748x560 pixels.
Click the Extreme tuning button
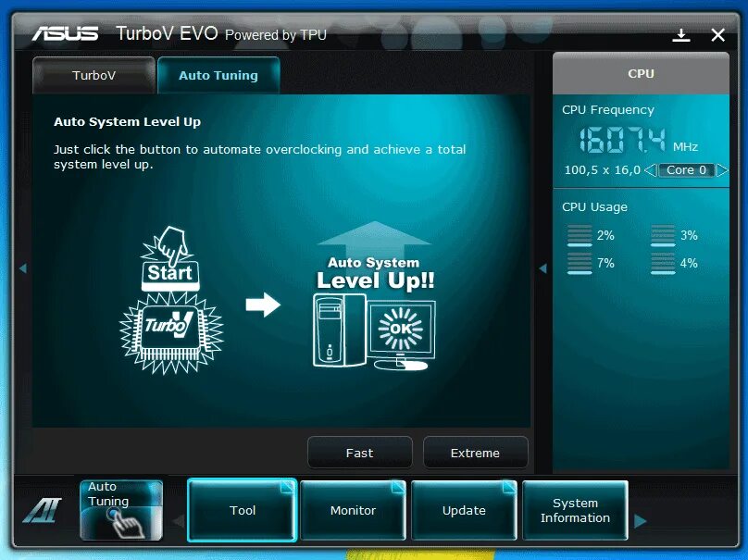pyautogui.click(x=475, y=453)
